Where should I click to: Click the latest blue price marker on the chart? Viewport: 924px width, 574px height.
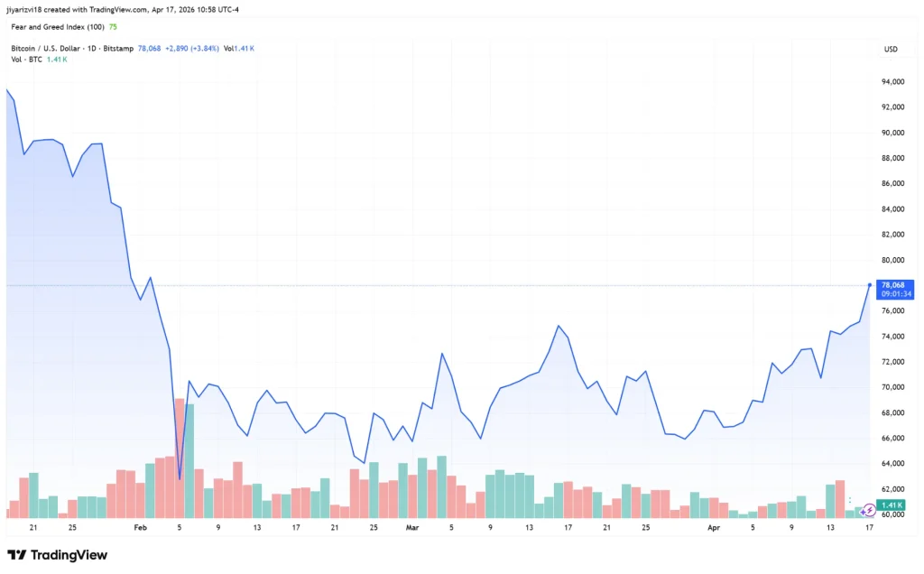pos(868,285)
